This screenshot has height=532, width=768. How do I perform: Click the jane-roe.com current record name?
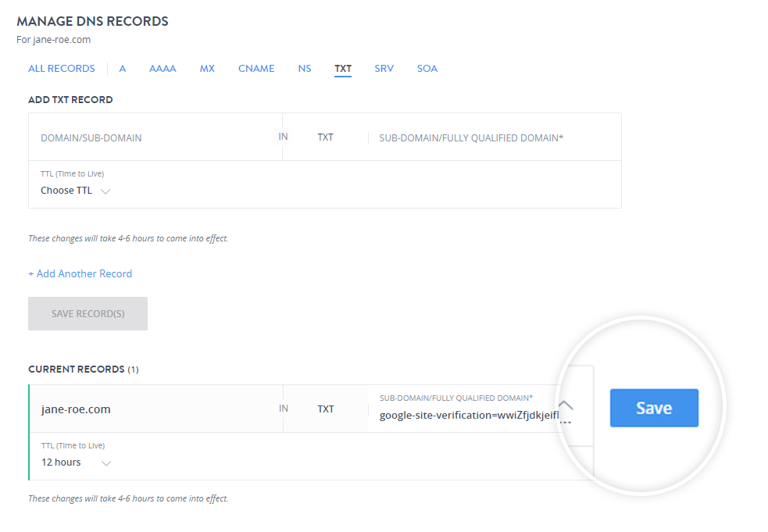[76, 409]
